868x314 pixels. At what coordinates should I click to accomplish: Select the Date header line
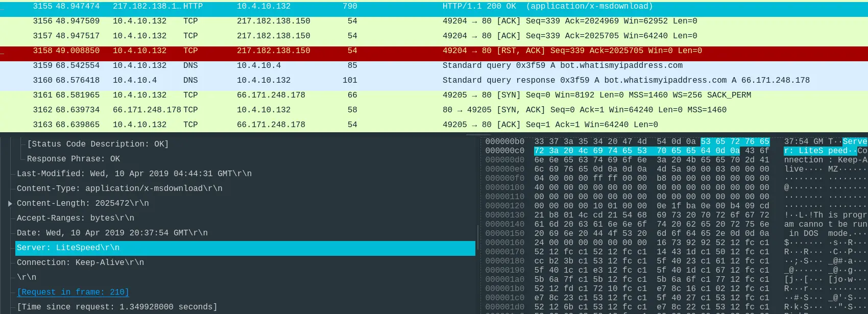(112, 233)
